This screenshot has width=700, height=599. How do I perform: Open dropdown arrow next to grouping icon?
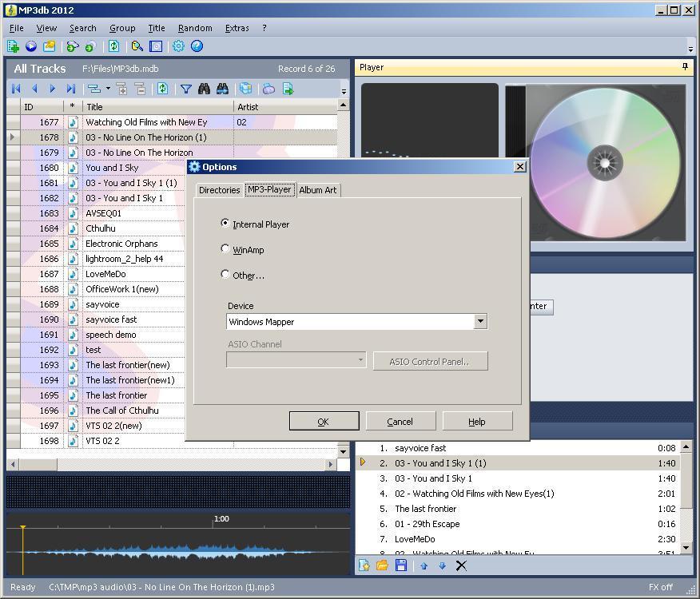pos(108,89)
